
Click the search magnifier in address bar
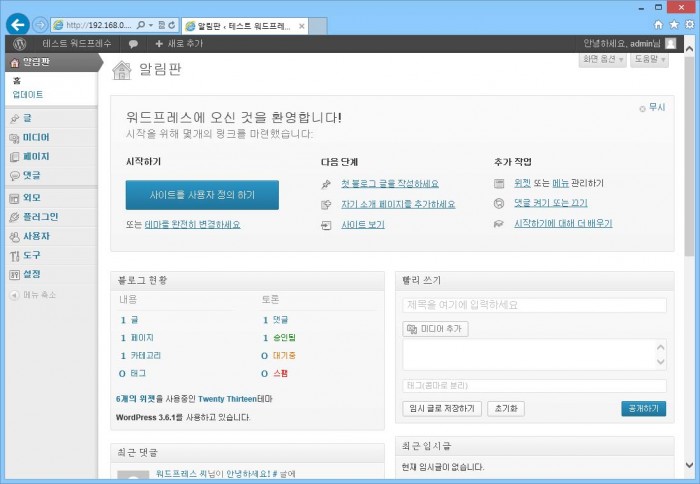pyautogui.click(x=141, y=25)
